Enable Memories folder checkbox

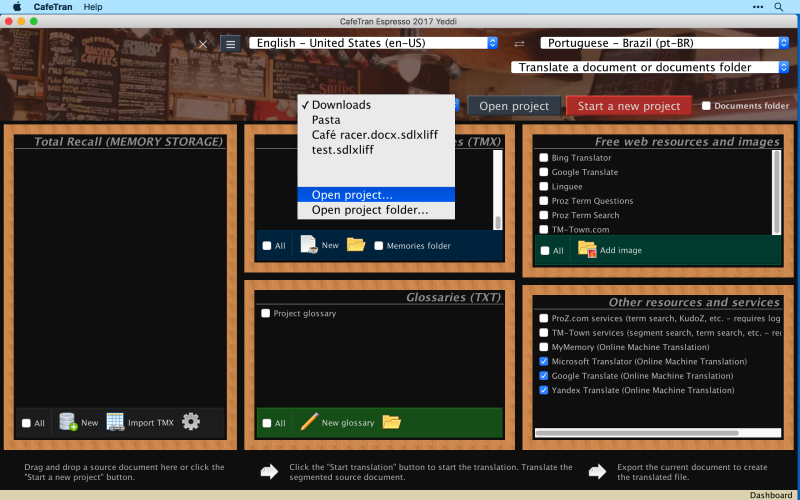pyautogui.click(x=379, y=245)
